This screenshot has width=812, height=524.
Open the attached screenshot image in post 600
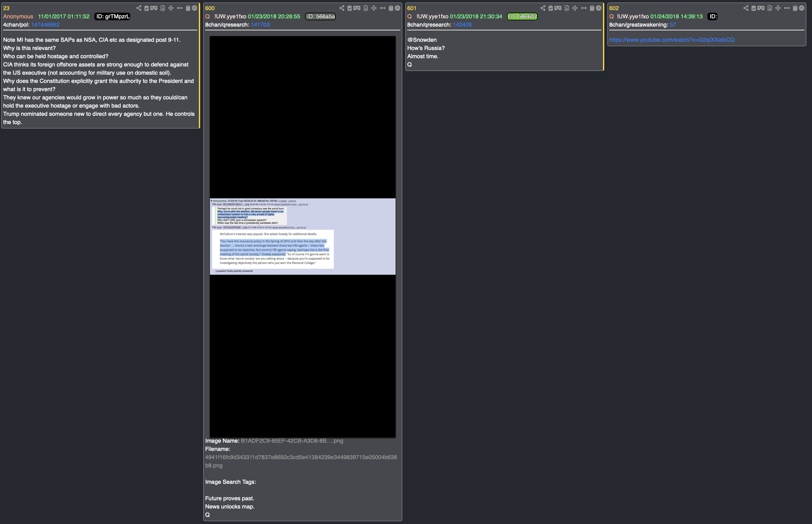tap(303, 236)
